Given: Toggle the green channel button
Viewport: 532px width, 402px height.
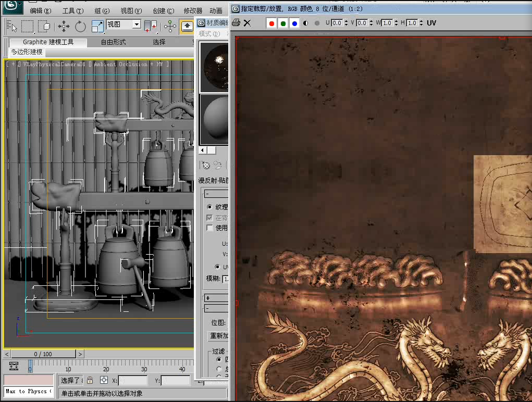Looking at the screenshot, I should pyautogui.click(x=283, y=23).
